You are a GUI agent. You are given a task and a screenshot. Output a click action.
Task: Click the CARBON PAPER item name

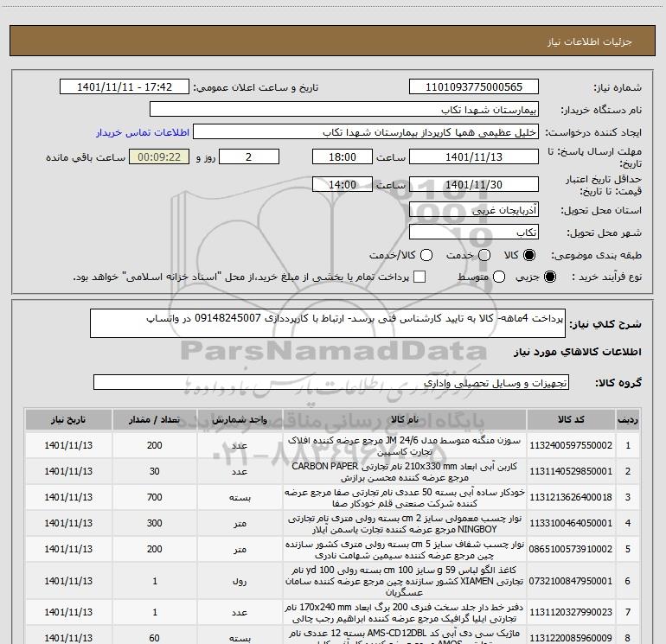coord(405,472)
